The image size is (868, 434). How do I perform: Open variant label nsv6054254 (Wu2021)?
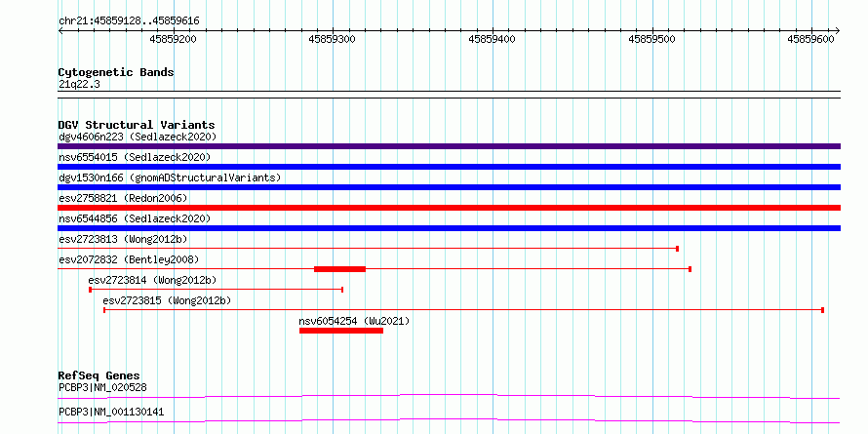pyautogui.click(x=354, y=321)
